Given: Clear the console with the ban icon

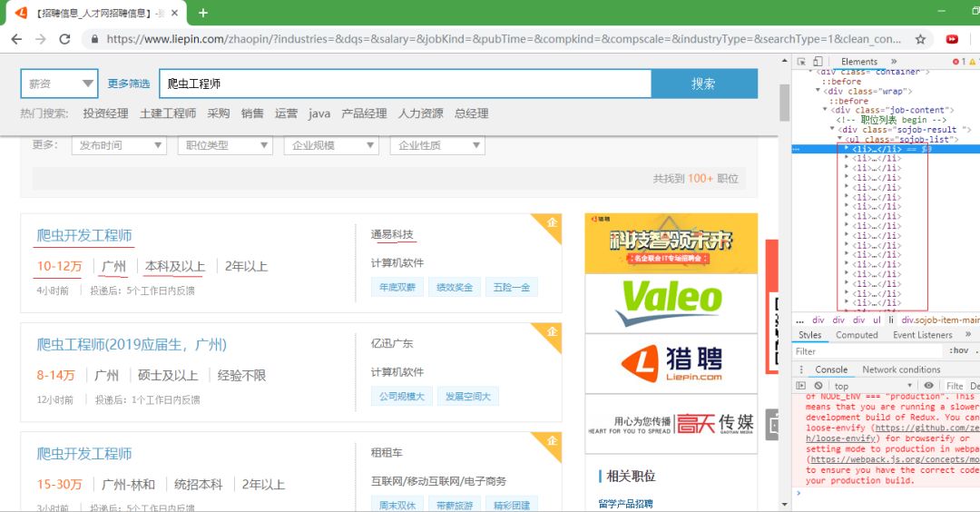Looking at the screenshot, I should [x=818, y=386].
